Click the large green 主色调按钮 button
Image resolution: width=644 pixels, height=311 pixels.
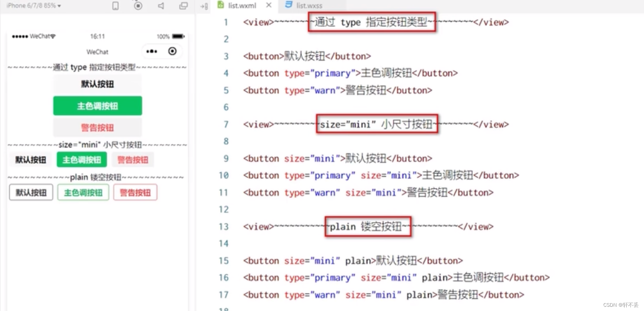tap(98, 105)
